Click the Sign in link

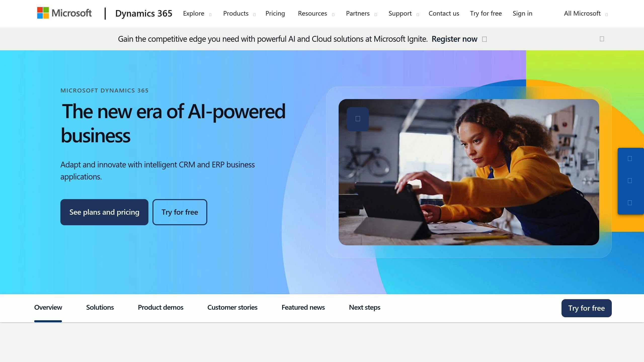[522, 13]
